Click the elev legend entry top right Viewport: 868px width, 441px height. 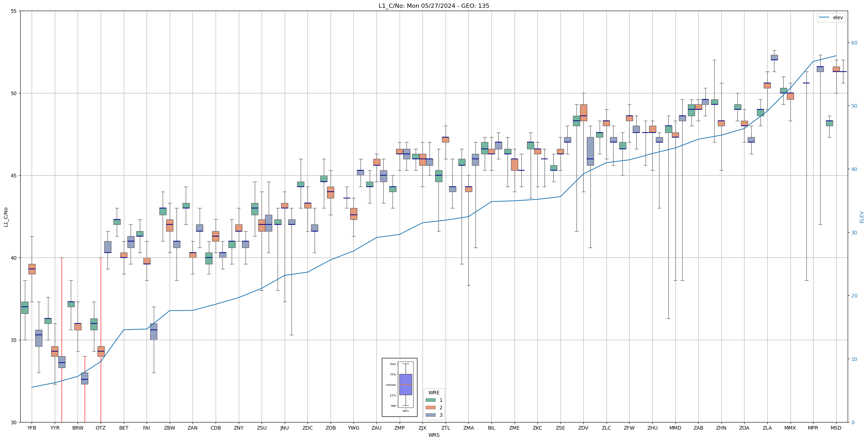(831, 17)
